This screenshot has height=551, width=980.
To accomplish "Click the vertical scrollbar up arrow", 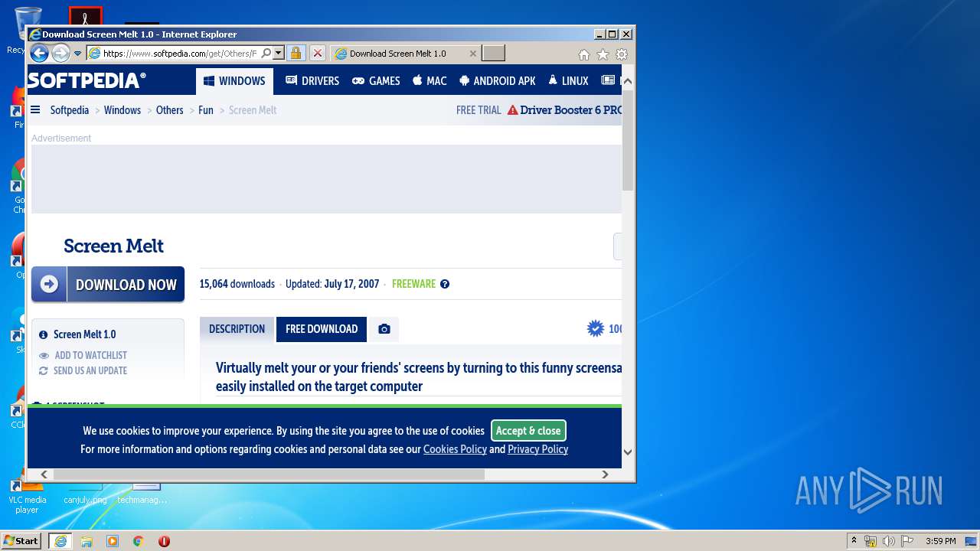I will pos(628,80).
